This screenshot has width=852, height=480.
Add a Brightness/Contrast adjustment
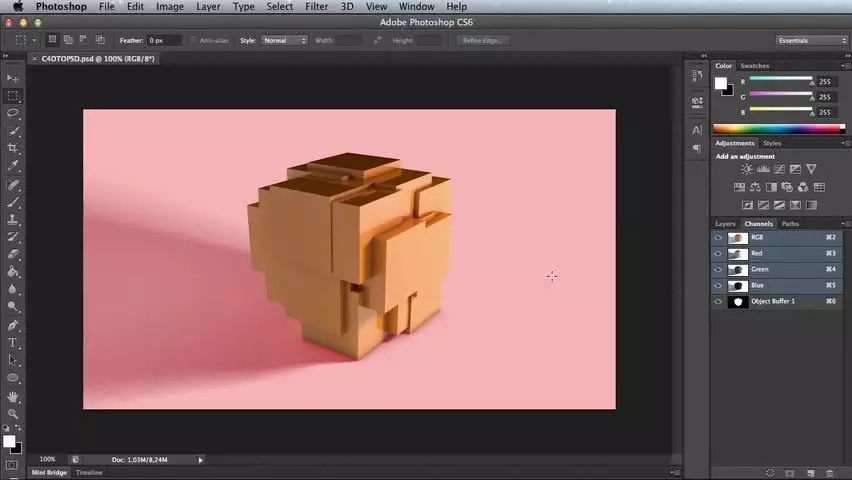click(747, 170)
